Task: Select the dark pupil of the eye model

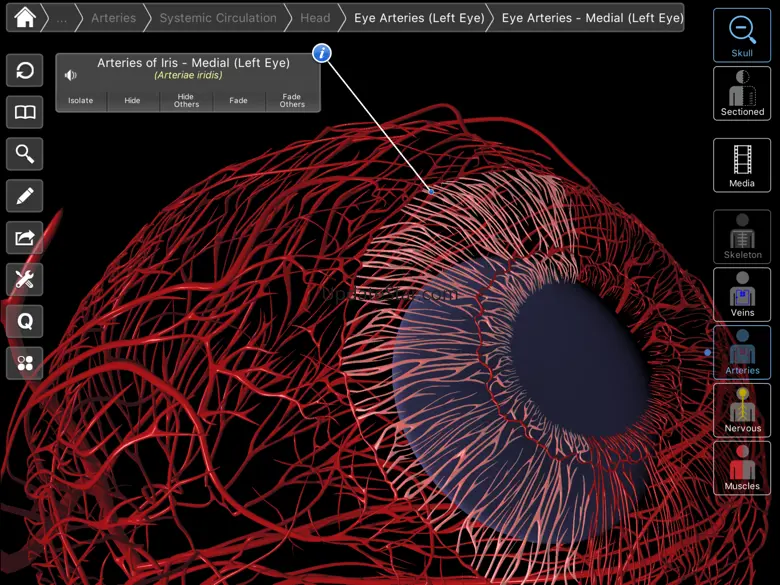Action: pos(580,361)
